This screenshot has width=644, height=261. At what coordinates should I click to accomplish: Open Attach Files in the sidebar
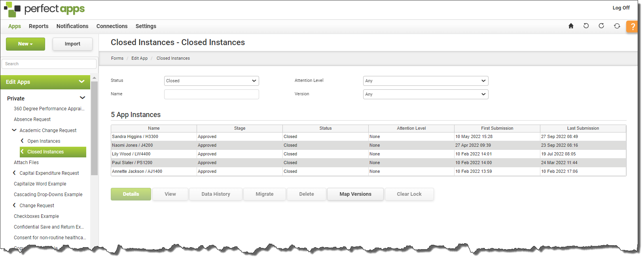point(26,162)
